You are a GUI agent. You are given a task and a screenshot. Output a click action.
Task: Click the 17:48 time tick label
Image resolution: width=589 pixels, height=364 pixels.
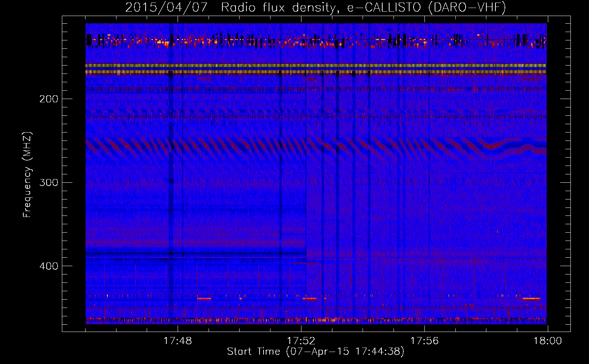[178, 341]
